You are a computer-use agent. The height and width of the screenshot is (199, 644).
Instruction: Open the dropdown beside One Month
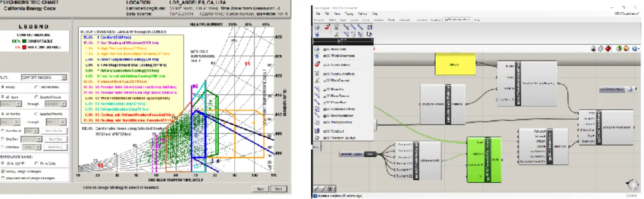point(33,130)
